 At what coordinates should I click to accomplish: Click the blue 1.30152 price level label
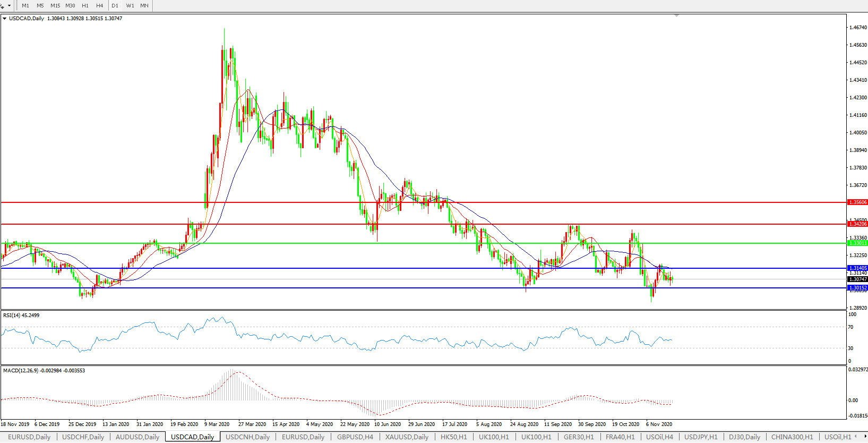[857, 288]
